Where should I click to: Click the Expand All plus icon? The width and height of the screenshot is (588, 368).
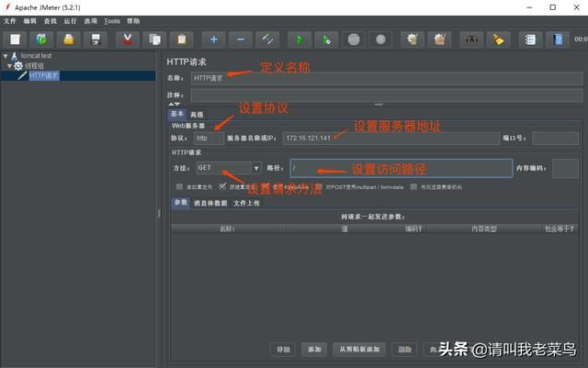tap(214, 39)
